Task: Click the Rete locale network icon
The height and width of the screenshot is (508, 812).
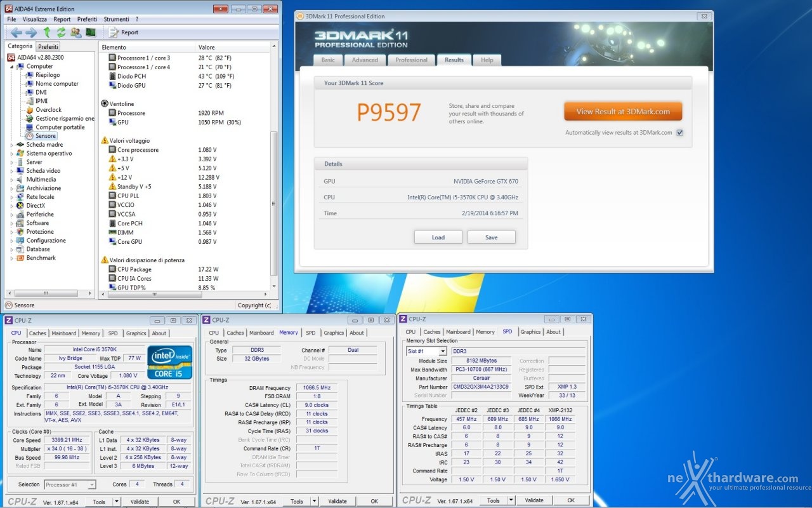Action: 21,197
